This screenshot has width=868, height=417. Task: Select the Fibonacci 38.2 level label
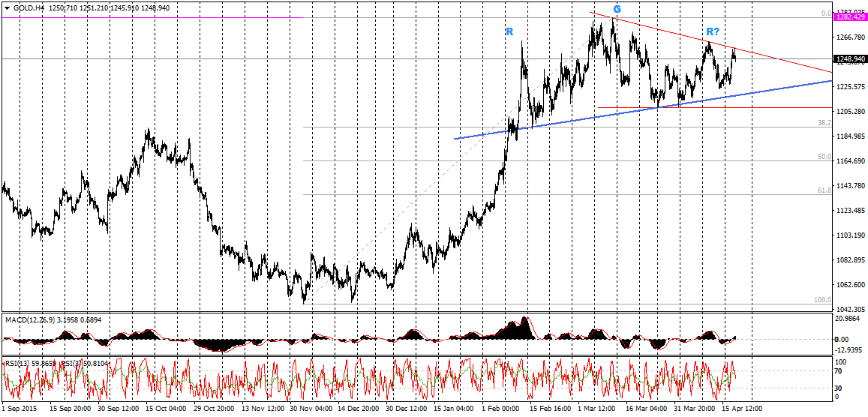(824, 123)
